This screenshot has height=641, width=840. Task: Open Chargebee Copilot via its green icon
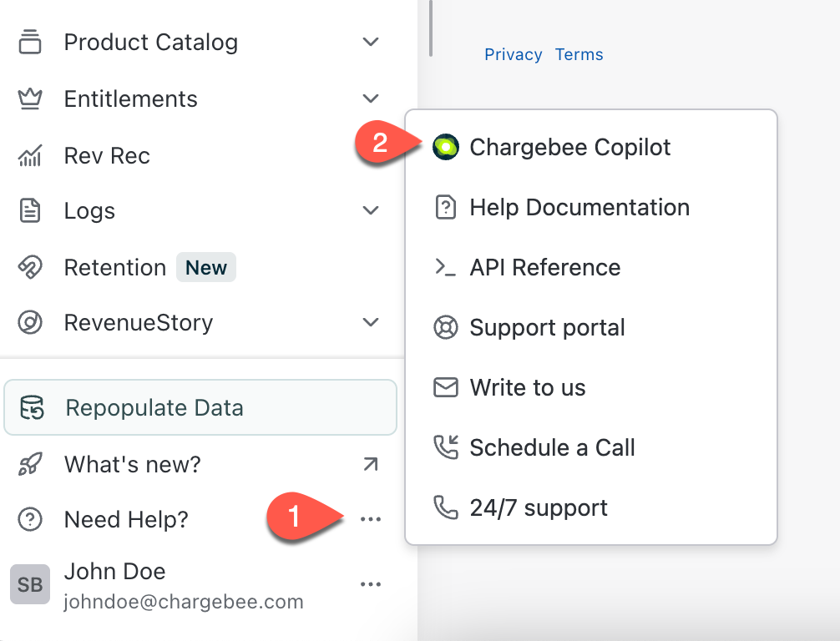(447, 147)
